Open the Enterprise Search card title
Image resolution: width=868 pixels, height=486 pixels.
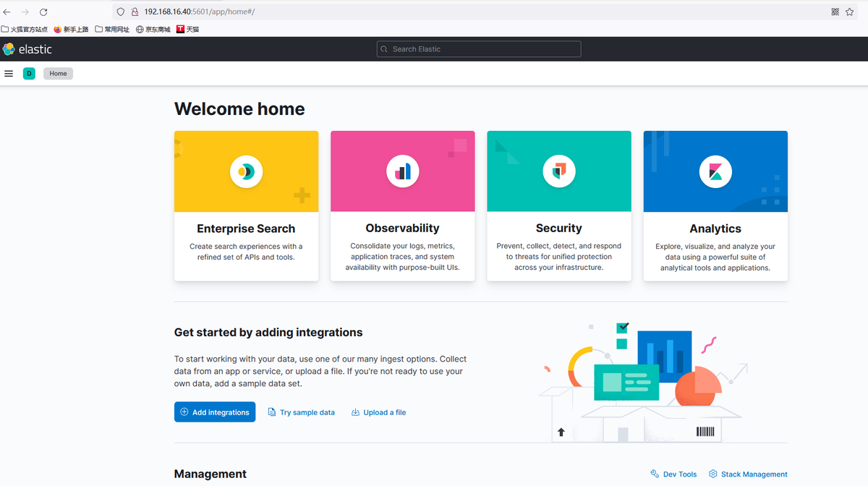246,229
